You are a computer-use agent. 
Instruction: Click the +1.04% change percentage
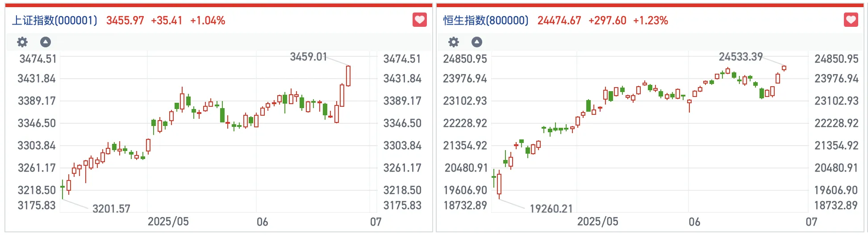(208, 21)
